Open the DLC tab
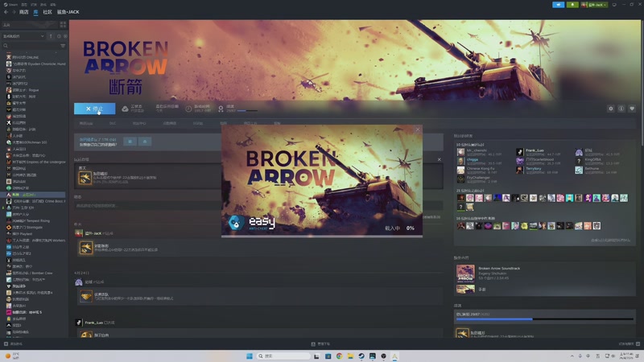Viewport: 644px width, 362px height. 113,123
